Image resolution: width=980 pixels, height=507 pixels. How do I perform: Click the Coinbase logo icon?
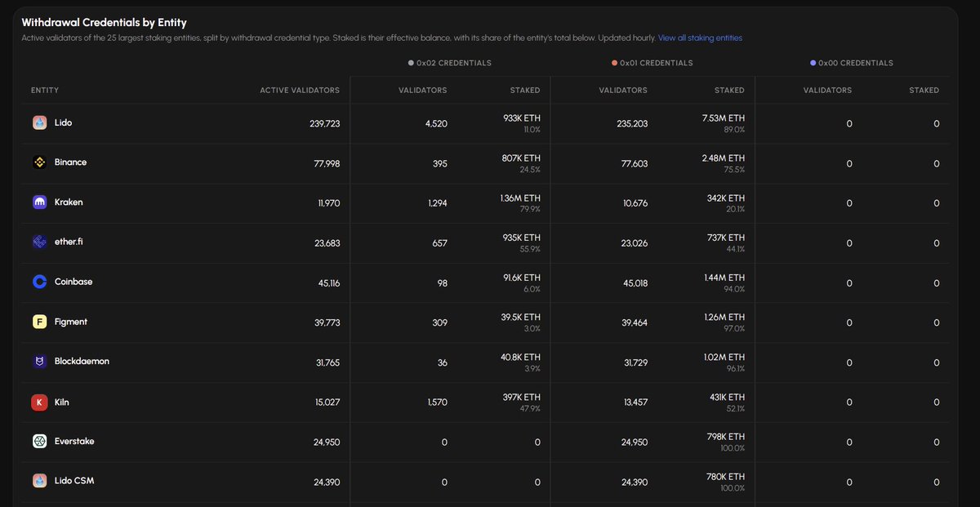39,282
